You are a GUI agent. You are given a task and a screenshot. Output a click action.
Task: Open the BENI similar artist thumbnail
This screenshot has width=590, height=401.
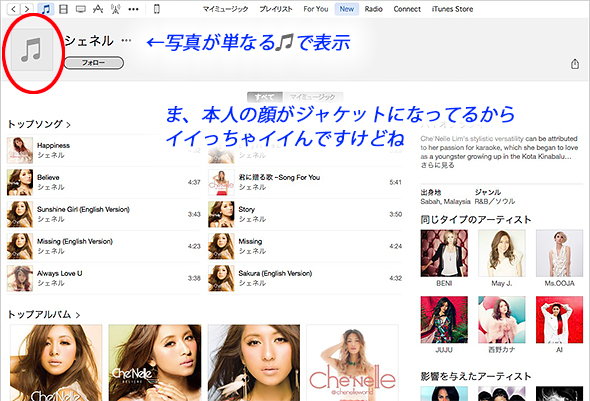pyautogui.click(x=444, y=253)
